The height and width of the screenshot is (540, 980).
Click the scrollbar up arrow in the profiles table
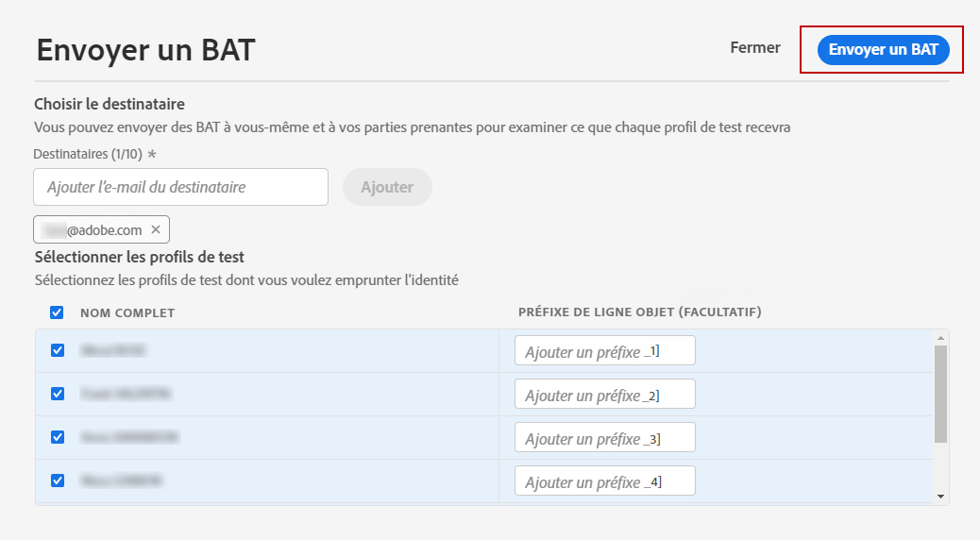tap(940, 337)
